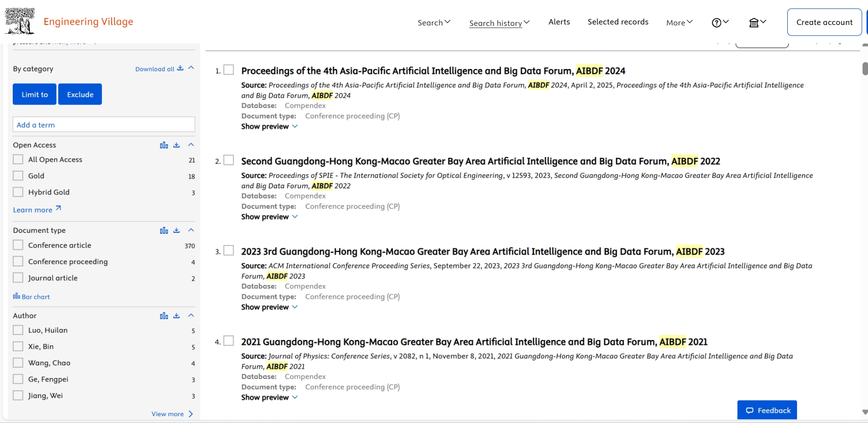868x423 pixels.
Task: Click Create account button
Action: tap(824, 22)
